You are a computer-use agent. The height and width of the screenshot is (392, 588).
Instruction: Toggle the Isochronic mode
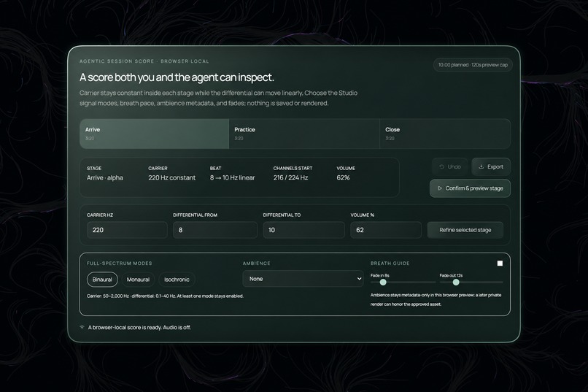(177, 280)
